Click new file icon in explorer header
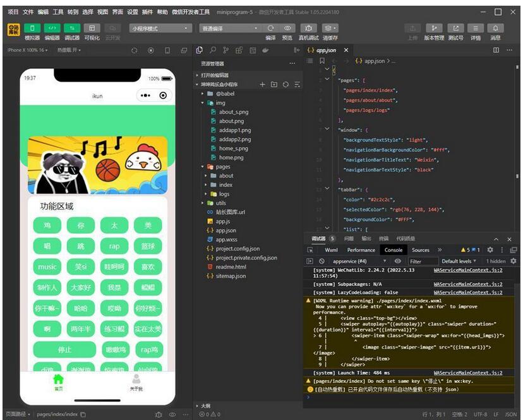The width and height of the screenshot is (523, 420). pyautogui.click(x=262, y=84)
